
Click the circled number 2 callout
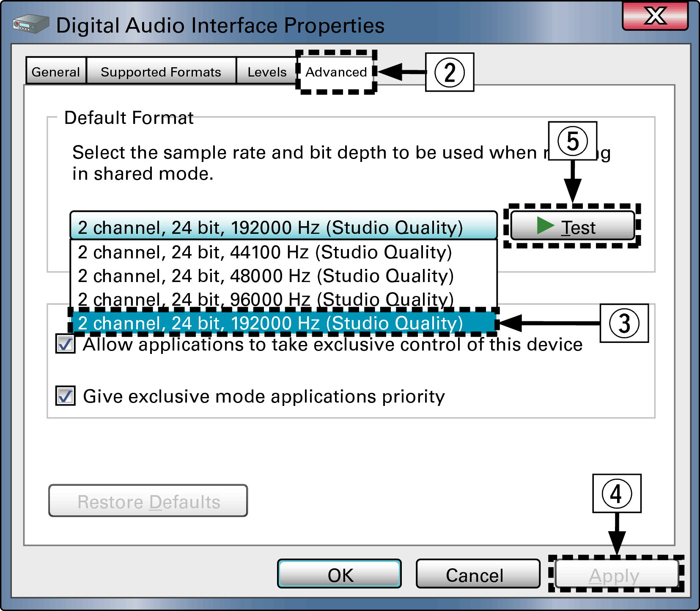449,72
